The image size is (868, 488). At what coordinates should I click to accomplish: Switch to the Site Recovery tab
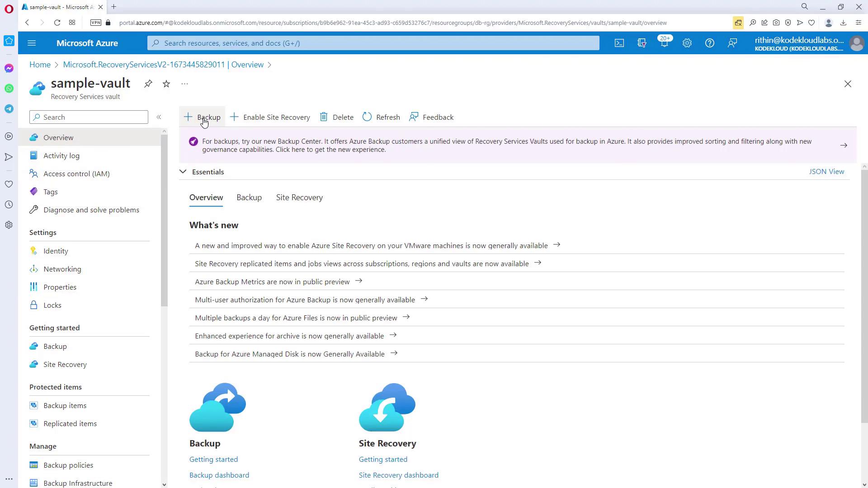click(x=299, y=197)
